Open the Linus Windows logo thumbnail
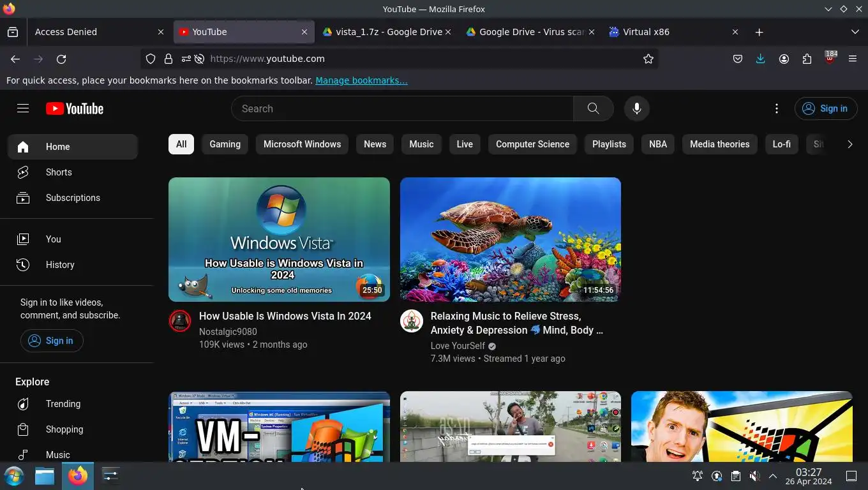This screenshot has width=868, height=490. [x=742, y=427]
